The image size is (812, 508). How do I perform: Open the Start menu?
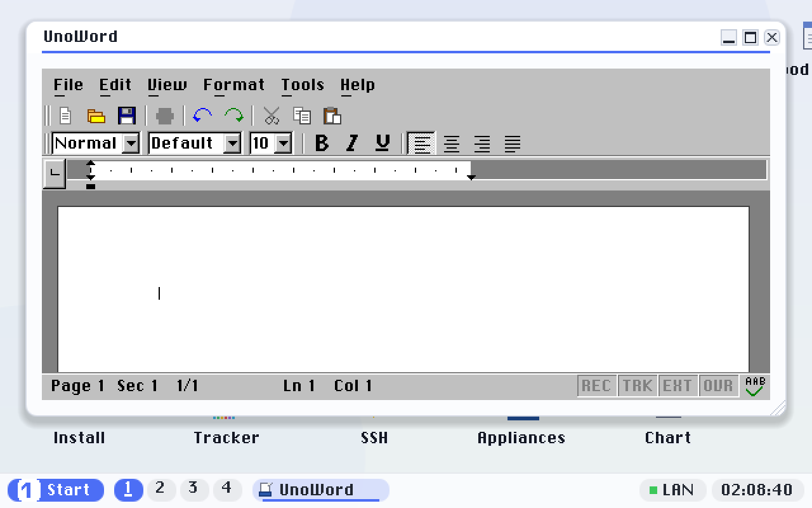pyautogui.click(x=56, y=490)
